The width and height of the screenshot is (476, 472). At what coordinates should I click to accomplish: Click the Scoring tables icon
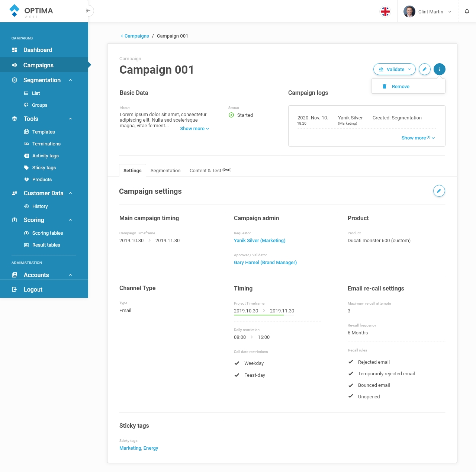(26, 233)
